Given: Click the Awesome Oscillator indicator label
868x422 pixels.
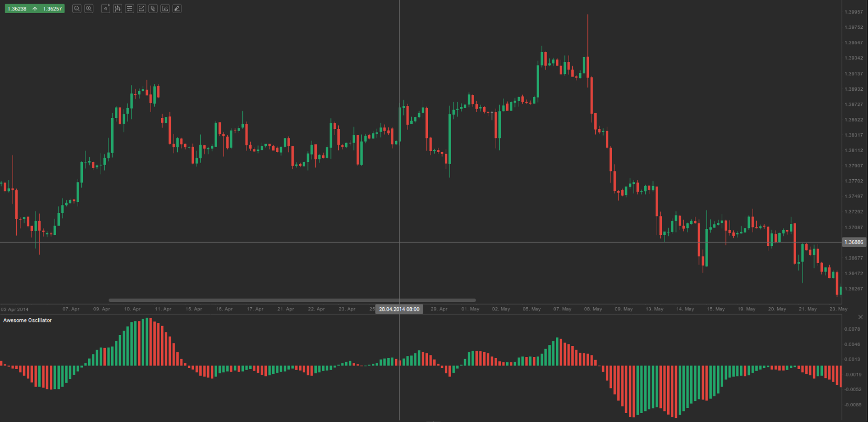Looking at the screenshot, I should tap(27, 320).
